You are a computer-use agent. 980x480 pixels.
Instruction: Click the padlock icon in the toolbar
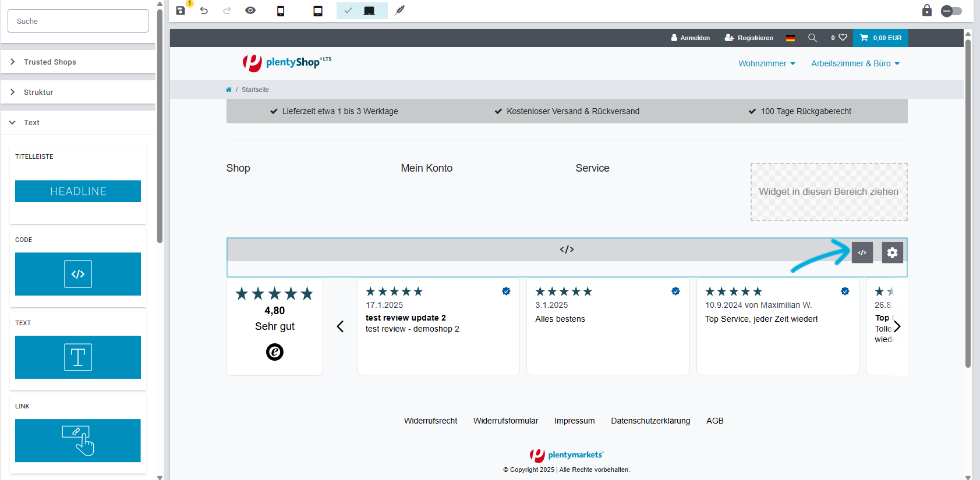click(927, 10)
